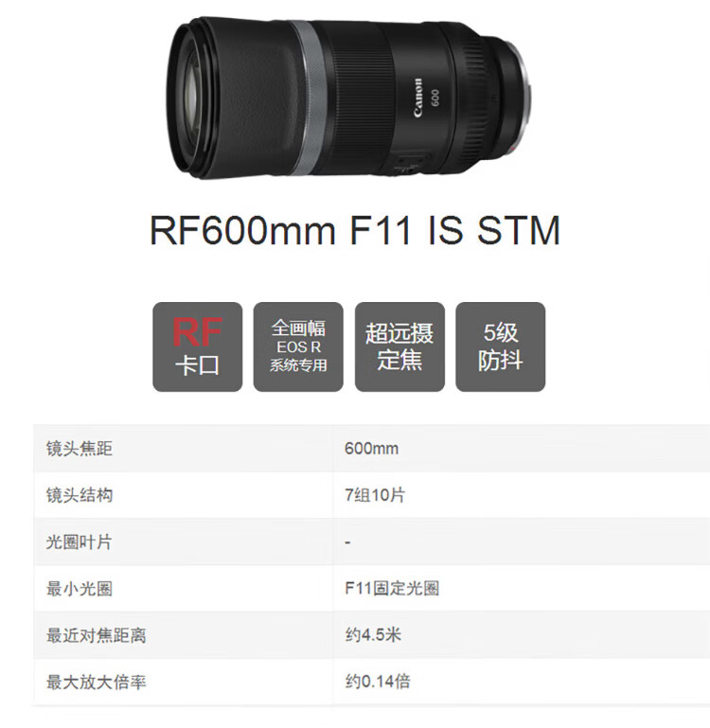Image resolution: width=710 pixels, height=728 pixels.
Task: Click the 600mm focal length value
Action: pos(371,449)
